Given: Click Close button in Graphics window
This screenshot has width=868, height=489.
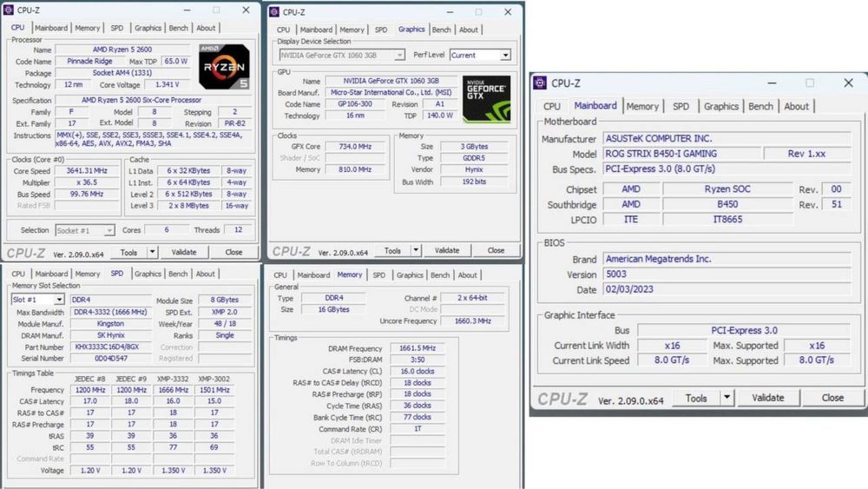Looking at the screenshot, I should 496,250.
